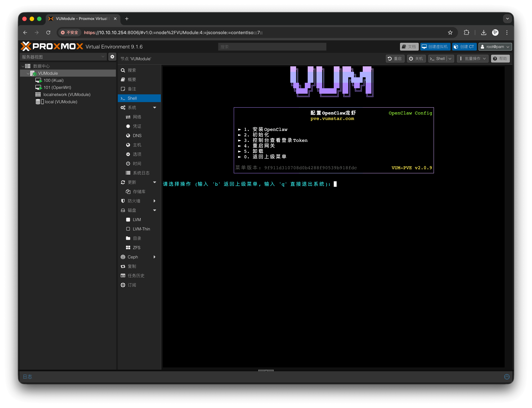
Task: Collapse the 磁盘 section arrow
Action: pos(155,210)
